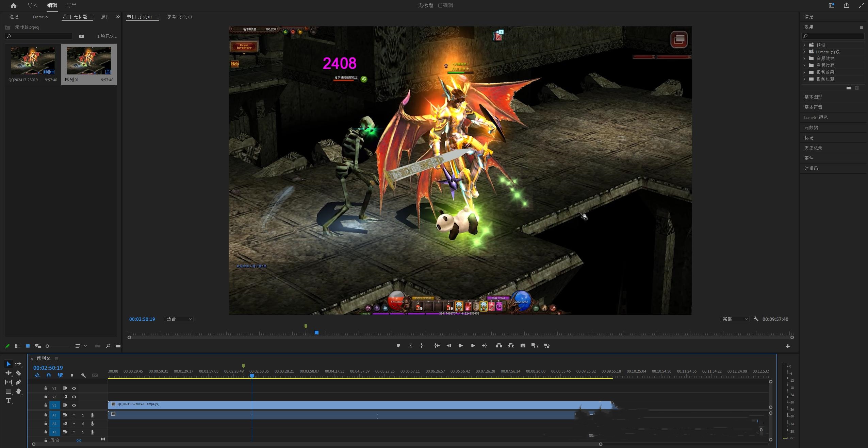Viewport: 868px width, 448px height.
Task: Click the Export Frame camera icon
Action: [523, 346]
